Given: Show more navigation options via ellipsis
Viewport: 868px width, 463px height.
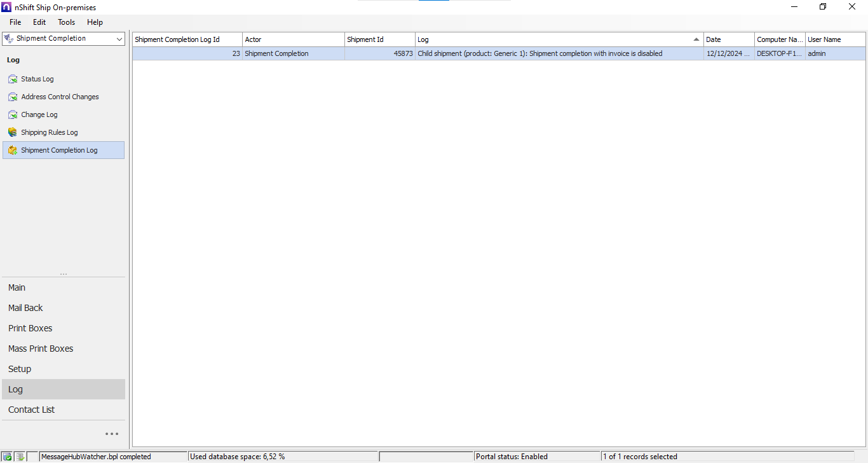Looking at the screenshot, I should click(x=112, y=434).
